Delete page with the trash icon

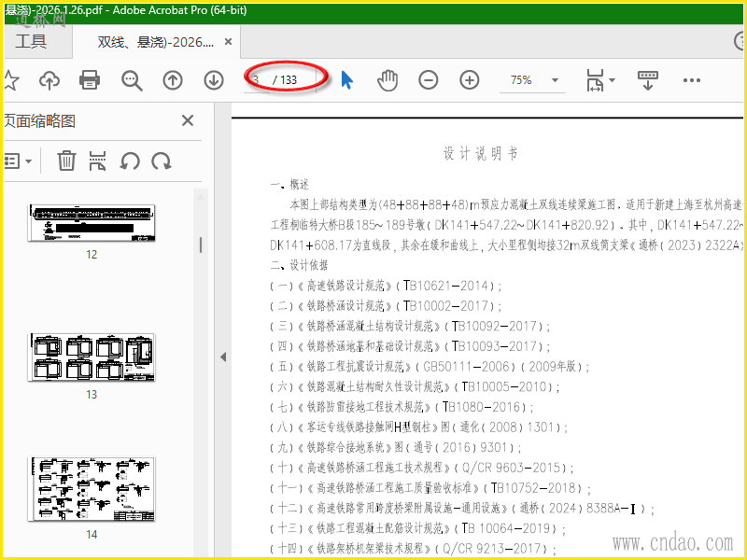click(x=66, y=161)
